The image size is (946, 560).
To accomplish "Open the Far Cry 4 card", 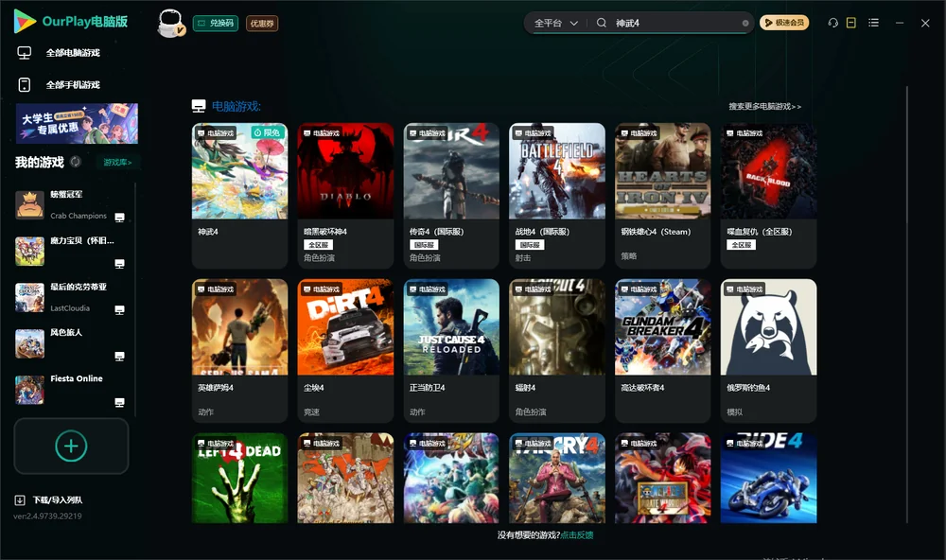I will [557, 478].
